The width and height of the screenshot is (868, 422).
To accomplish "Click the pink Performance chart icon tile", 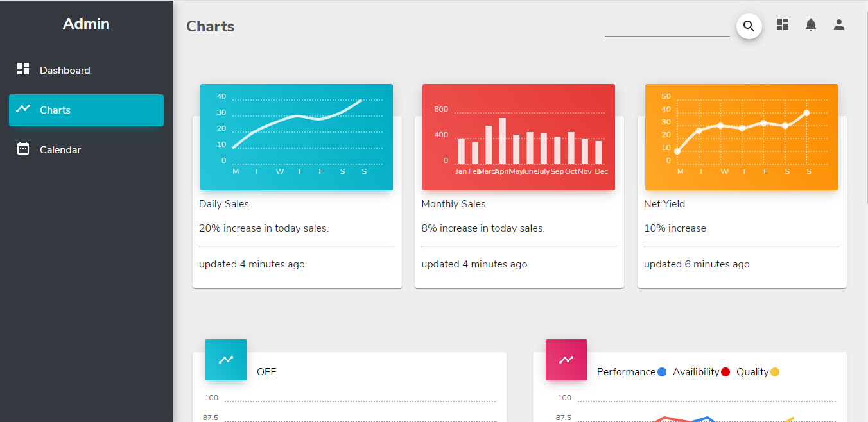I will point(566,360).
